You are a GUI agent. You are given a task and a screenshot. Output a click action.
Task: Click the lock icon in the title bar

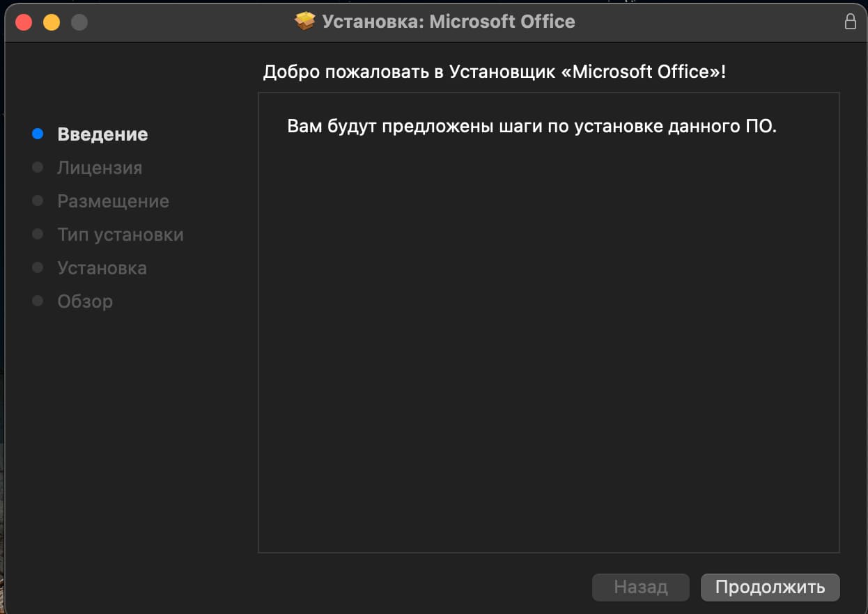click(x=850, y=22)
